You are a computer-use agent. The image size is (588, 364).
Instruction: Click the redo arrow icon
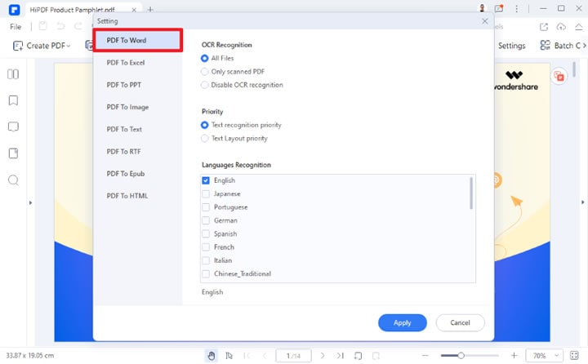coord(78,26)
